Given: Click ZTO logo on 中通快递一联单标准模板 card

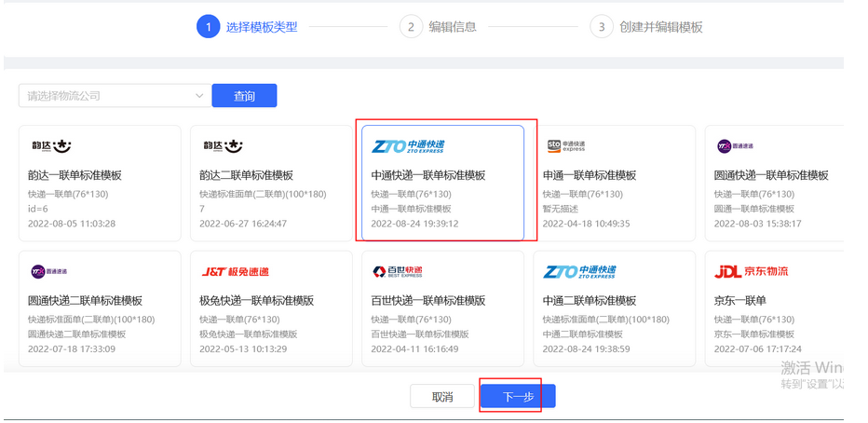Looking at the screenshot, I should (x=407, y=146).
